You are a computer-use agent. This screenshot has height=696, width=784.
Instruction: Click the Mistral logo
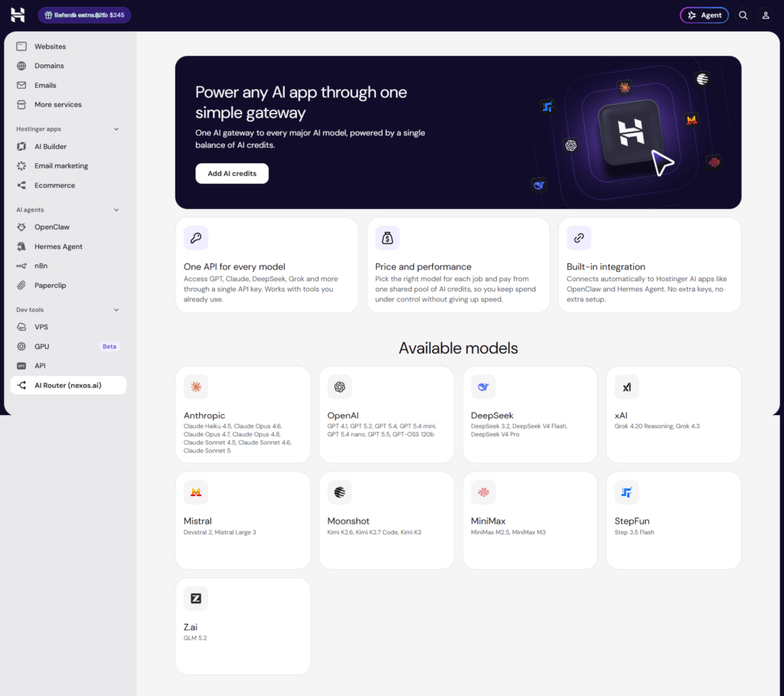tap(196, 492)
